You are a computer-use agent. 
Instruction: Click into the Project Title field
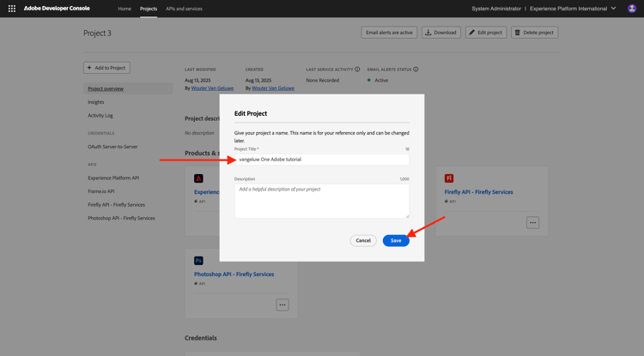click(322, 160)
